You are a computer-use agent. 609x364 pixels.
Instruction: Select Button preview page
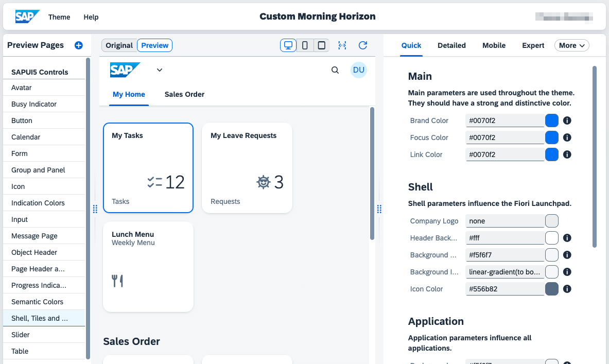click(44, 120)
